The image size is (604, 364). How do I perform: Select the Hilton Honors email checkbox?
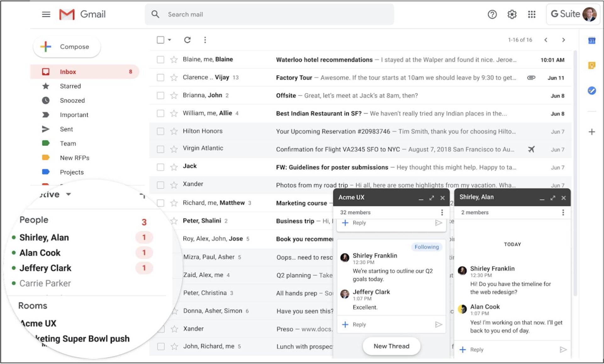(160, 131)
